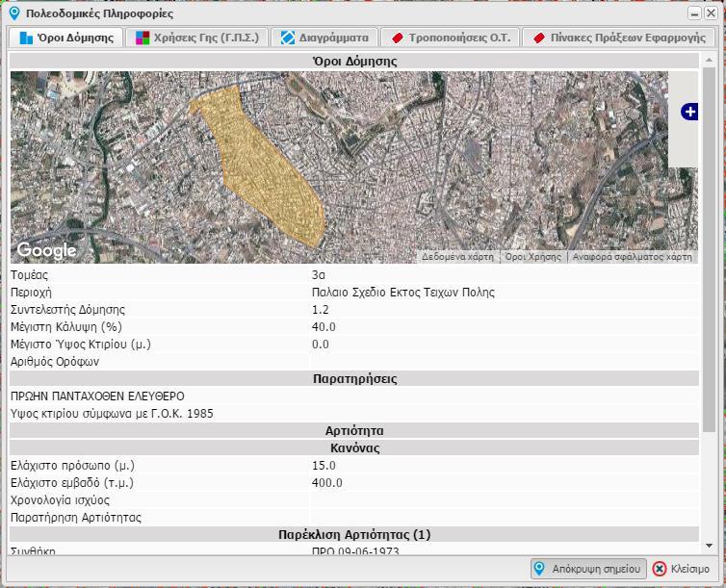Click Αναφορά σφάλματος χάρτη link
This screenshot has width=726, height=588.
[633, 257]
